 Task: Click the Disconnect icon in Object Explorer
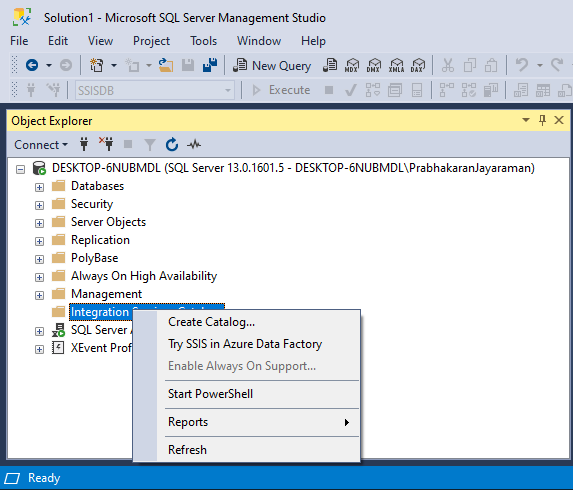coord(106,144)
